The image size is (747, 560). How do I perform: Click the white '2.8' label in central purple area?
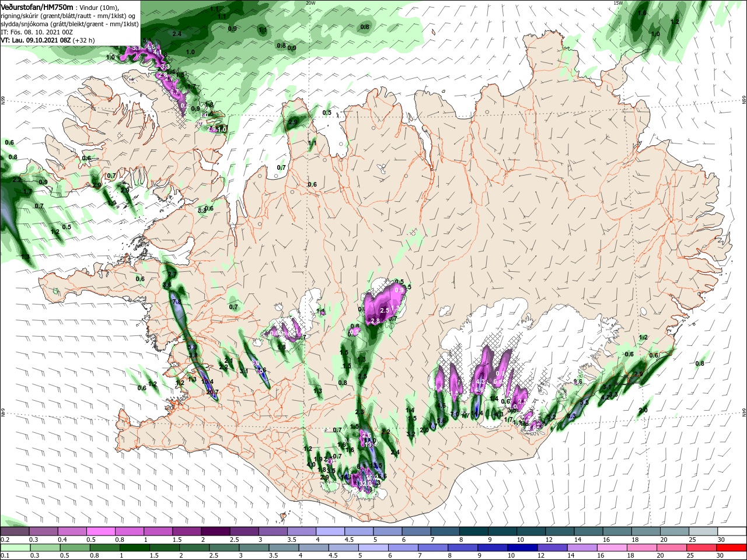pos(375,321)
